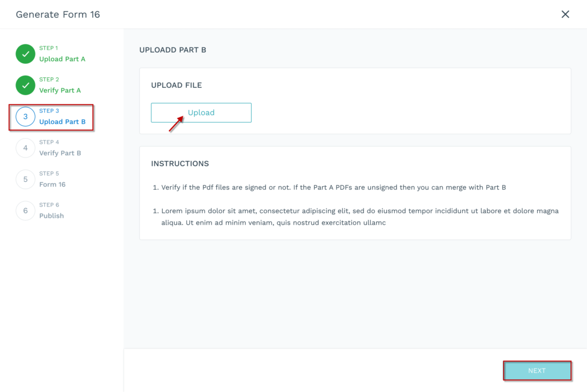Click the Step 6 circle indicator
Screen dimensions: 587x392
click(x=25, y=210)
